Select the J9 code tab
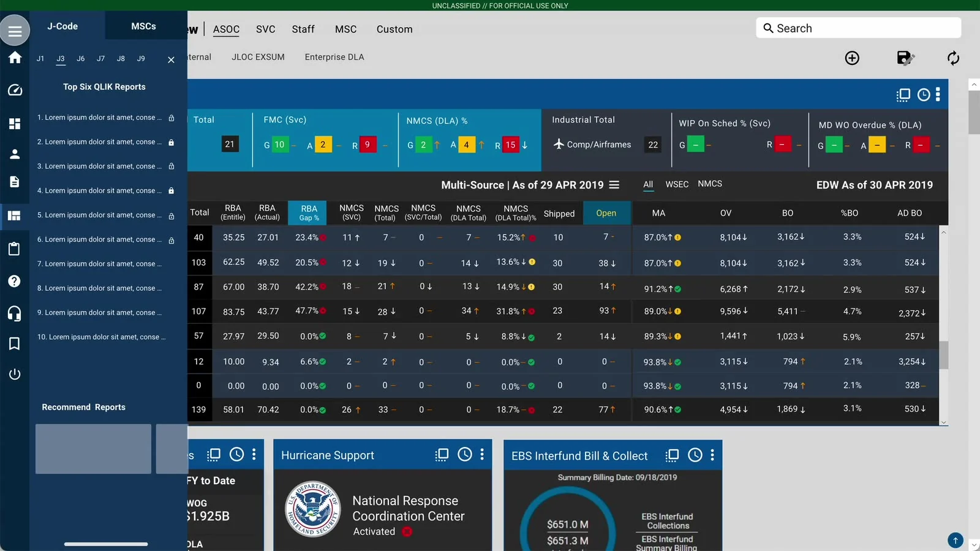The image size is (980, 551). tap(141, 59)
